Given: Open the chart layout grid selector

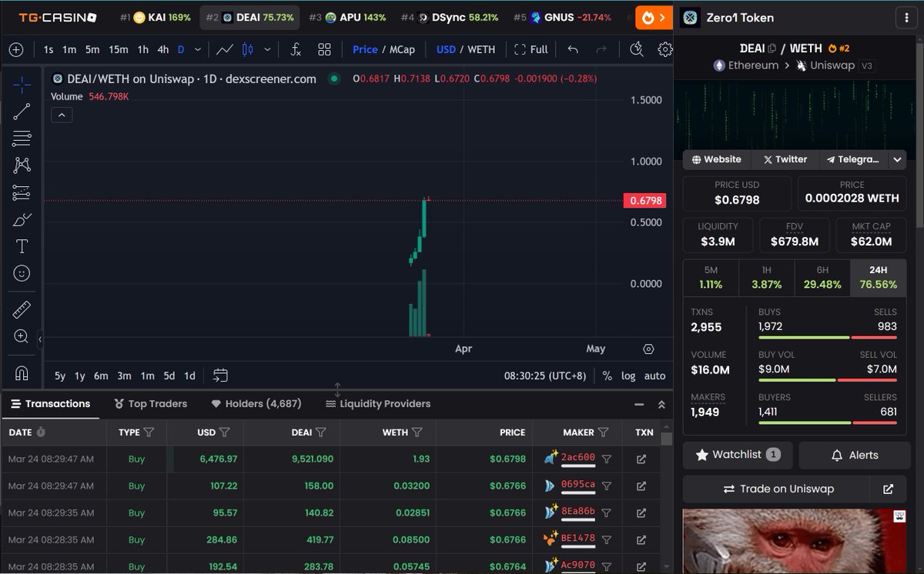Looking at the screenshot, I should tap(324, 49).
